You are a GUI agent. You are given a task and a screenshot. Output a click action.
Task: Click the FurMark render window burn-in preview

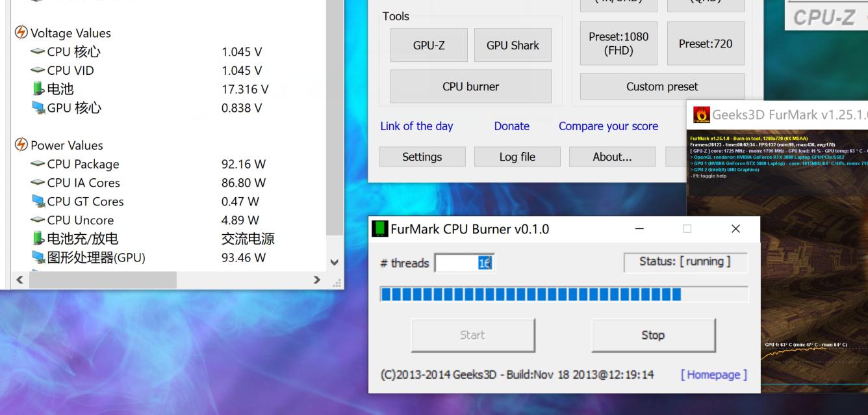pyautogui.click(x=777, y=260)
